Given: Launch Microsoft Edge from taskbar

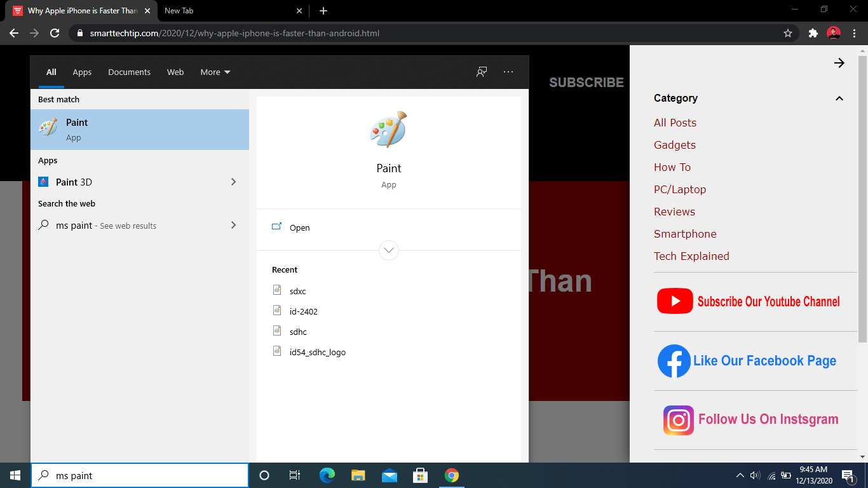Looking at the screenshot, I should 327,475.
